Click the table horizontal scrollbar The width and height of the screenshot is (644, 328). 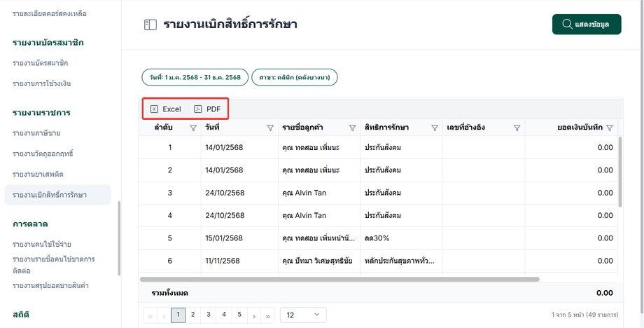tap(339, 280)
